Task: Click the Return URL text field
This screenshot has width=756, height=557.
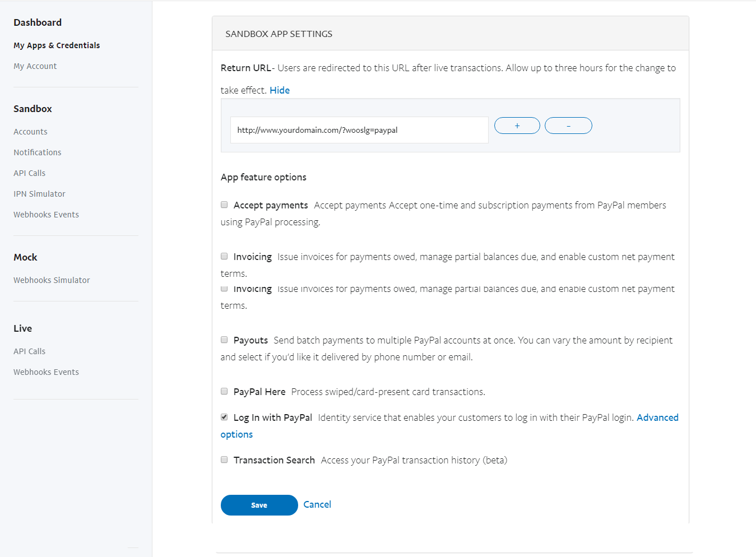Action: [359, 130]
